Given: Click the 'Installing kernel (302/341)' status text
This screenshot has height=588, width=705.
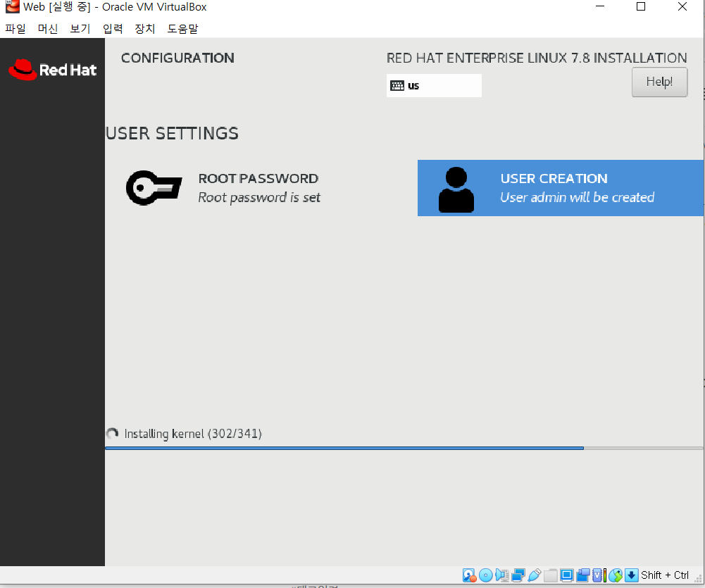Looking at the screenshot, I should tap(193, 433).
